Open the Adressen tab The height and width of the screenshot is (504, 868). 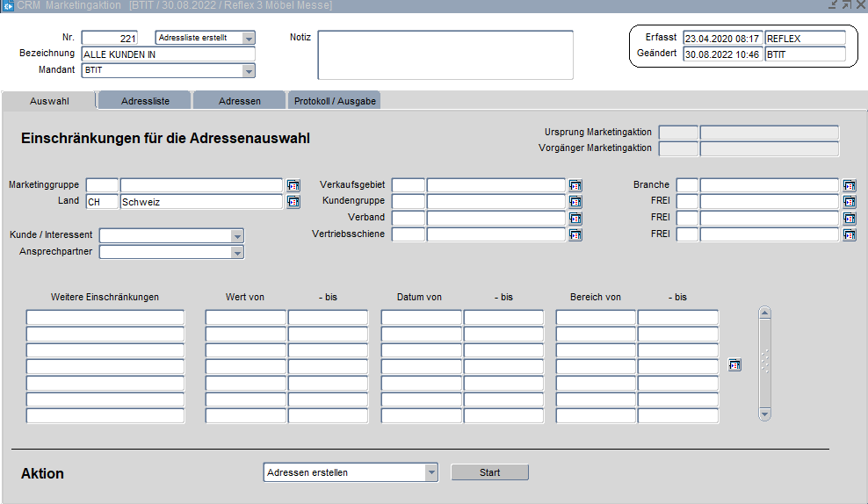(239, 101)
